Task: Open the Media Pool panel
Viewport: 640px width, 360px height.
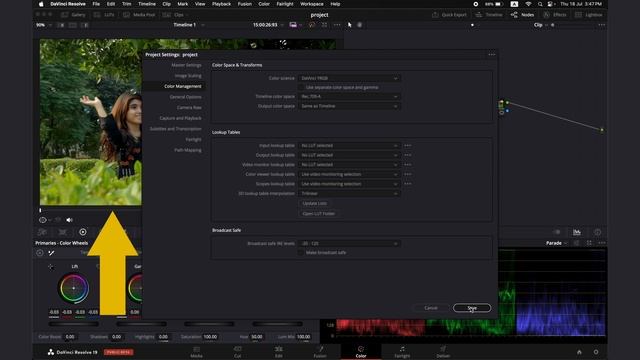Action: [x=139, y=15]
